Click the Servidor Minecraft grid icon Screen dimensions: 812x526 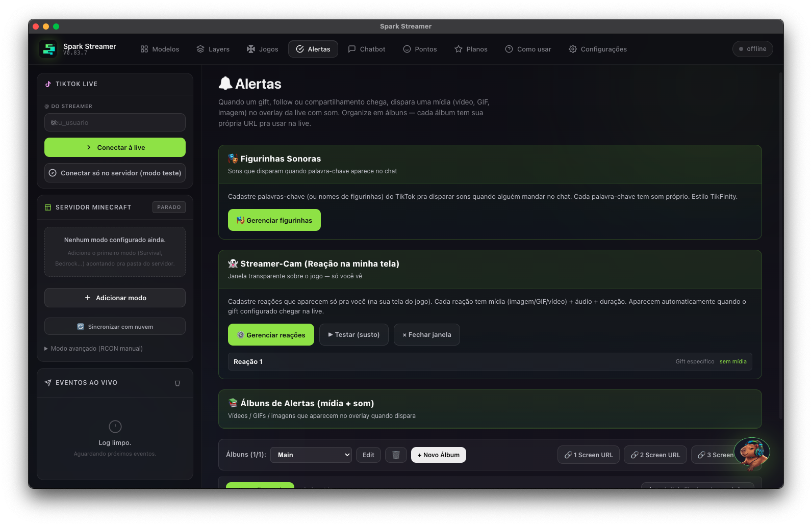pos(48,207)
